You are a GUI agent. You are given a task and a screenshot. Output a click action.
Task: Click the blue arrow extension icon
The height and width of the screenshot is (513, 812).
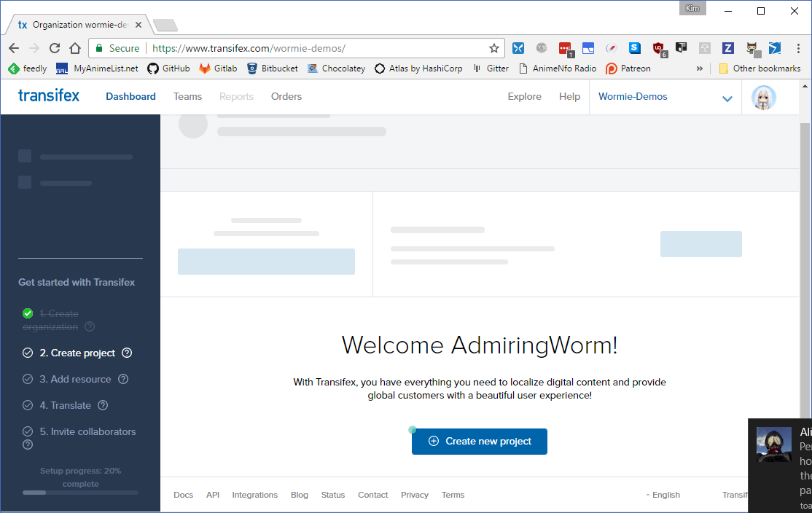(x=775, y=48)
